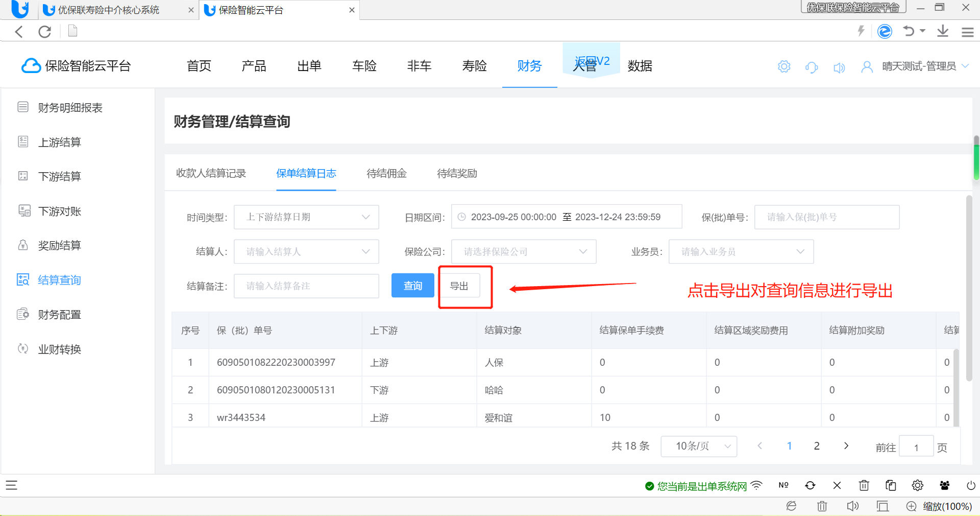980x516 pixels.
Task: Click the 前往 page number input
Action: [x=916, y=447]
